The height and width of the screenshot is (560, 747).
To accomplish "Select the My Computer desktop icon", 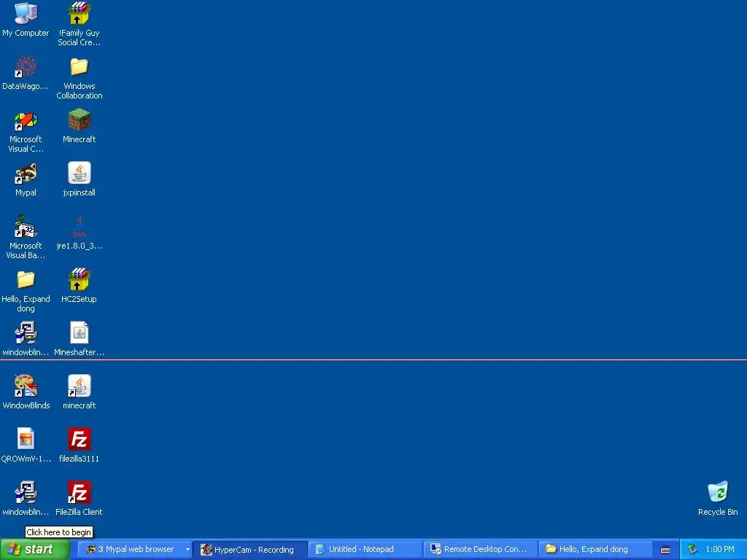I will pos(26,13).
